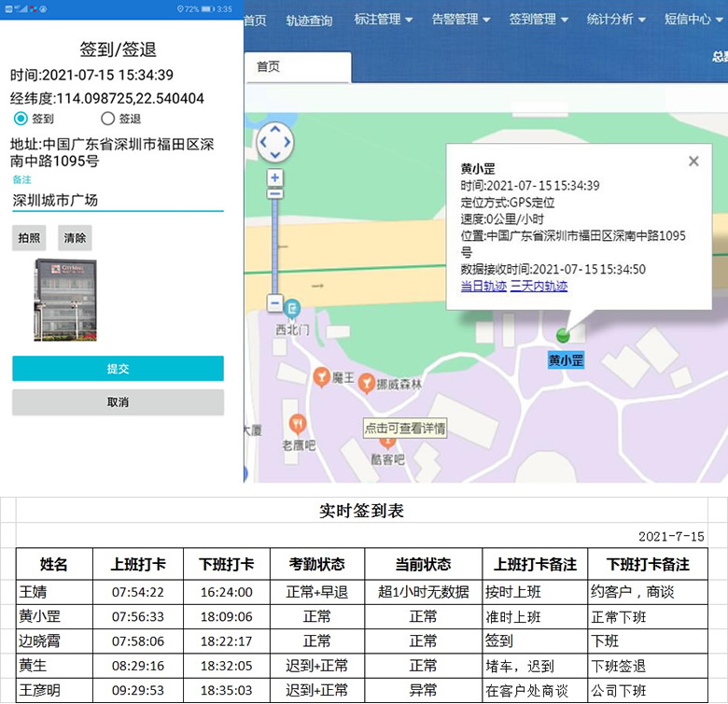The image size is (728, 704).
Task: Click the 当前状态 column header
Action: (x=424, y=564)
